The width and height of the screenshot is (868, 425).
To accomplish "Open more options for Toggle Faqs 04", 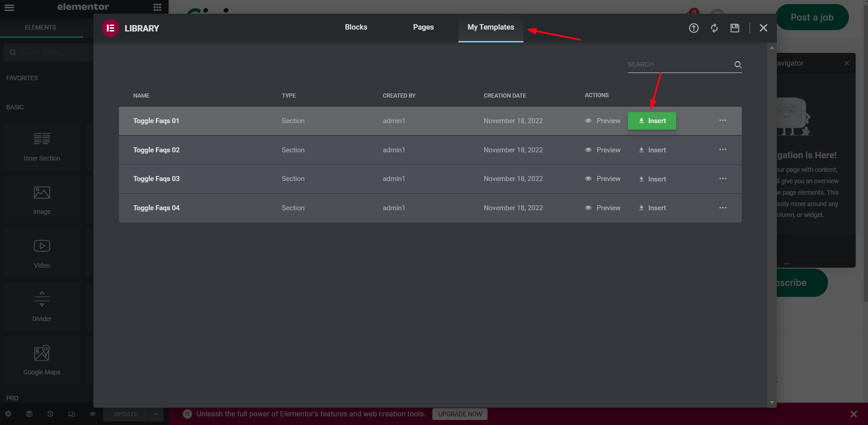I will coord(723,208).
